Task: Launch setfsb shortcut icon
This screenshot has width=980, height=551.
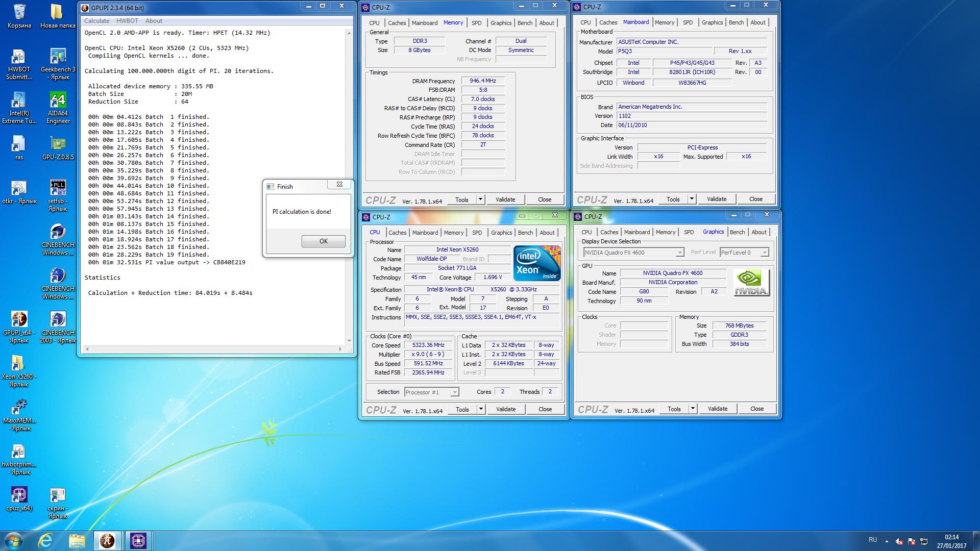Action: pyautogui.click(x=58, y=196)
